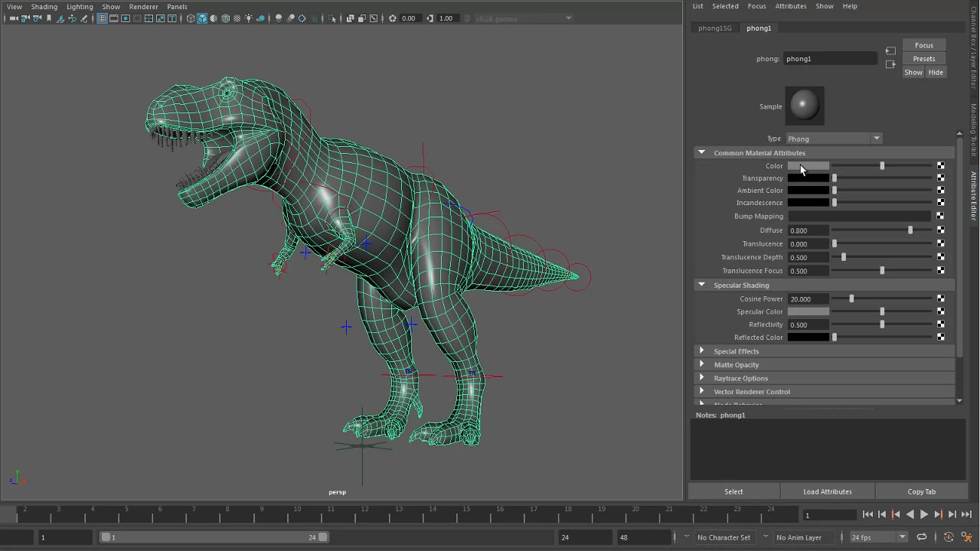The height and width of the screenshot is (551, 980).
Task: Jump to the start of playback range
Action: (867, 515)
